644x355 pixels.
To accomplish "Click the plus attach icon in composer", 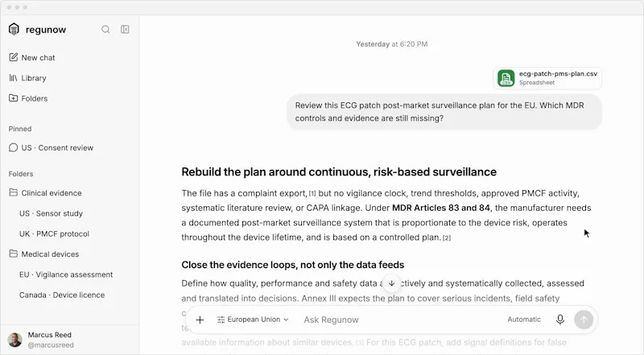I will point(200,320).
